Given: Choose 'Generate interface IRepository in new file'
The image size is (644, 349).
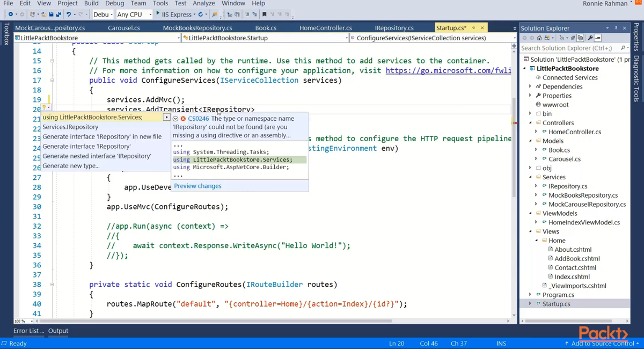Looking at the screenshot, I should 102,136.
